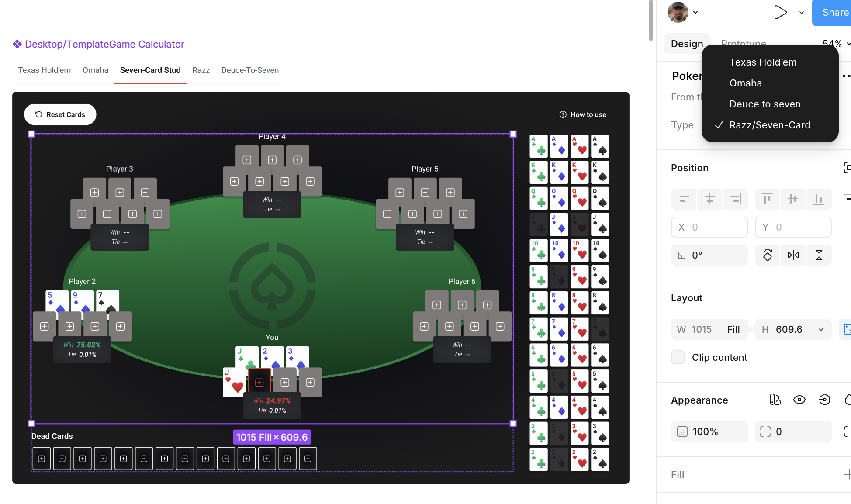Click the Share button
Viewport: 851px width, 504px height.
point(834,13)
